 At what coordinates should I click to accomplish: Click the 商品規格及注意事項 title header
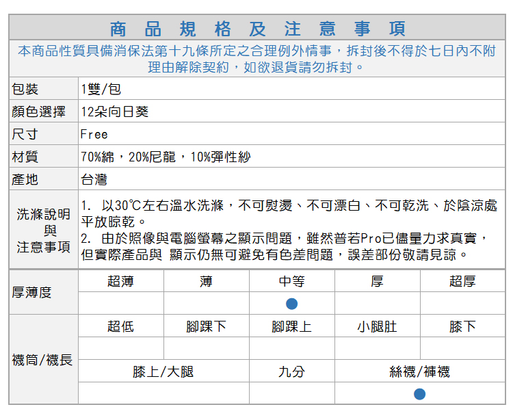(x=257, y=29)
